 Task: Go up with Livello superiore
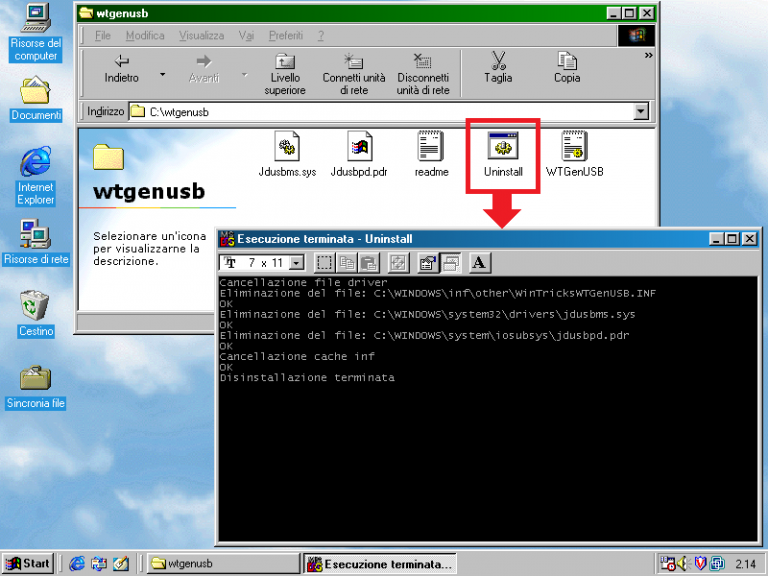[x=285, y=74]
